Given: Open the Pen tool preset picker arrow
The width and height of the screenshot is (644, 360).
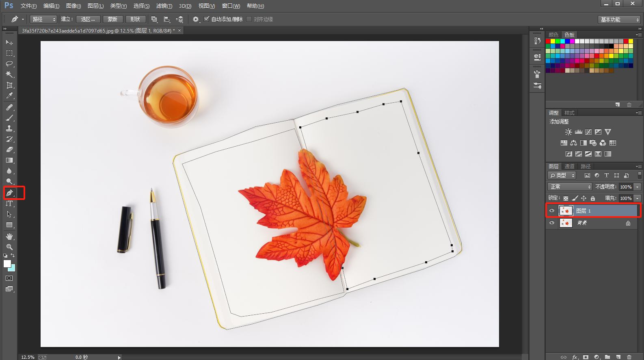Looking at the screenshot, I should tap(23, 19).
